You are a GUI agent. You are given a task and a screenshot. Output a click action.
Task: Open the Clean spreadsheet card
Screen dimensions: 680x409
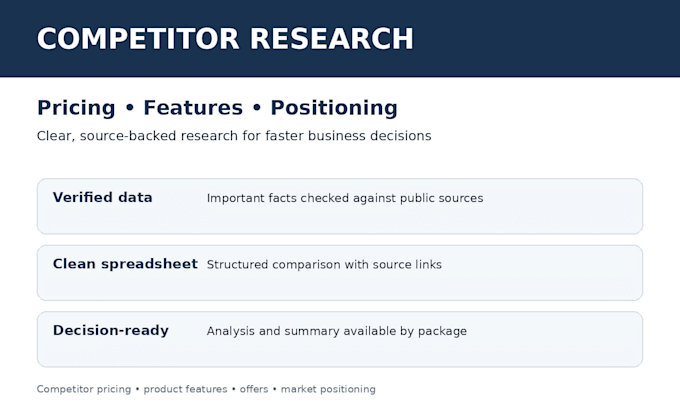pyautogui.click(x=340, y=273)
